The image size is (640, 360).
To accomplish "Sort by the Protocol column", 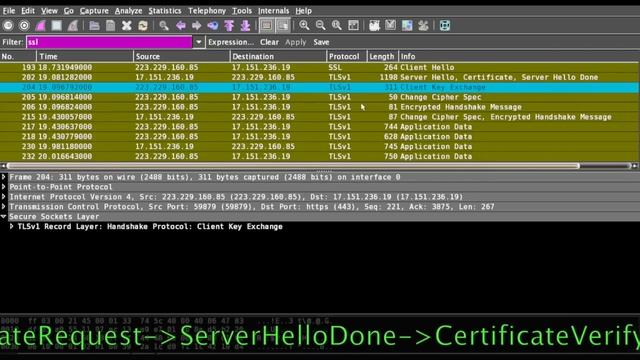I will 347,56.
